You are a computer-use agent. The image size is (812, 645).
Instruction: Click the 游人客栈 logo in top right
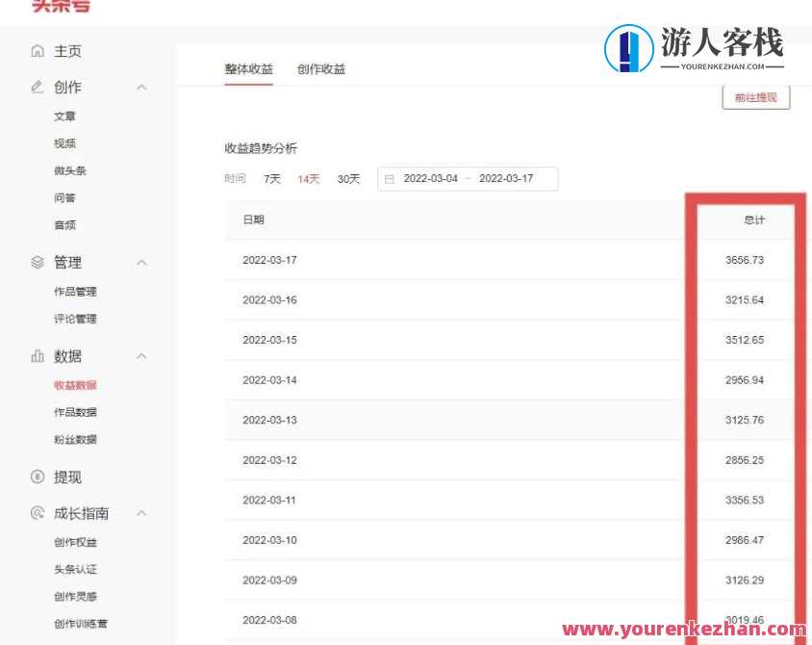698,45
